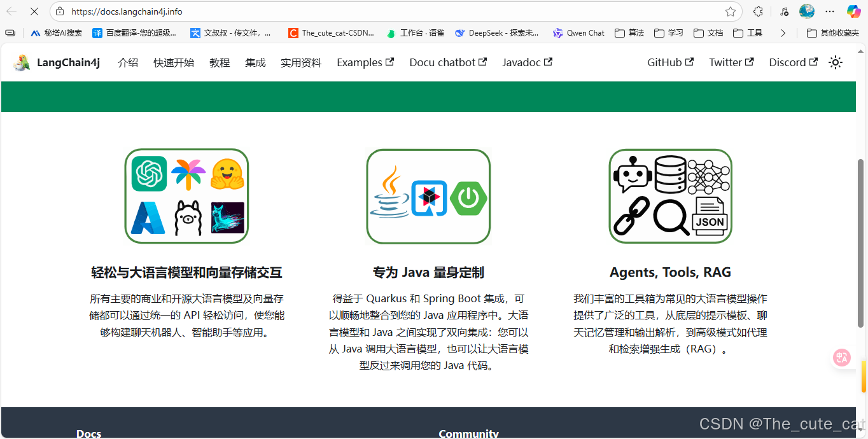Click the leftmost bookmarks bar icon
868x439 pixels.
point(10,33)
